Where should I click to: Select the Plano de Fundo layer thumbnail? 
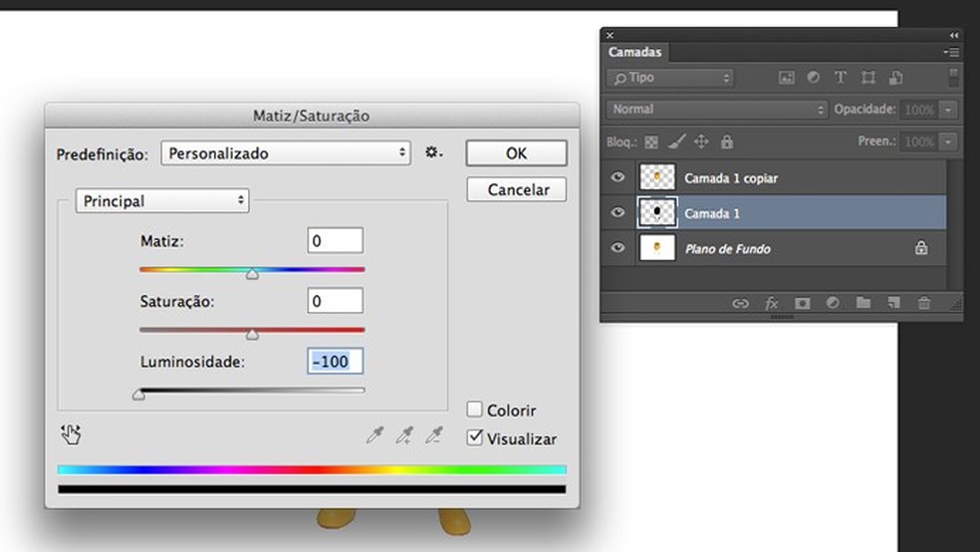(x=657, y=247)
